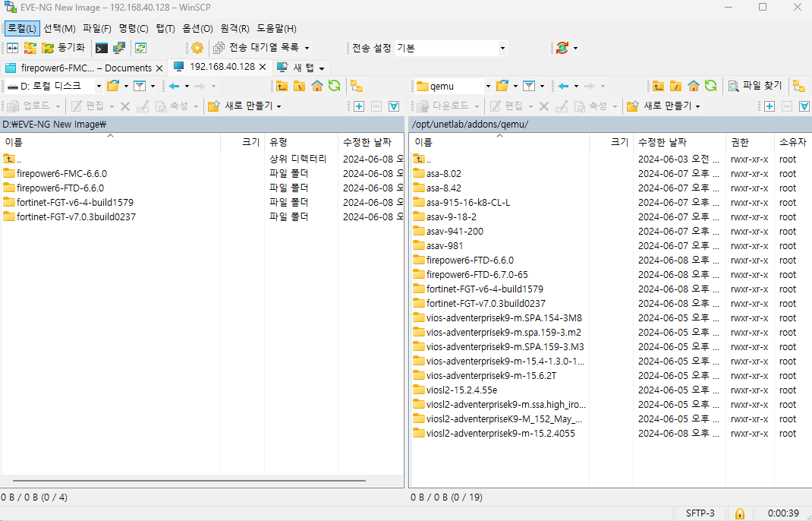This screenshot has height=521, width=812.
Task: Click the lock encryption status icon
Action: (x=740, y=513)
